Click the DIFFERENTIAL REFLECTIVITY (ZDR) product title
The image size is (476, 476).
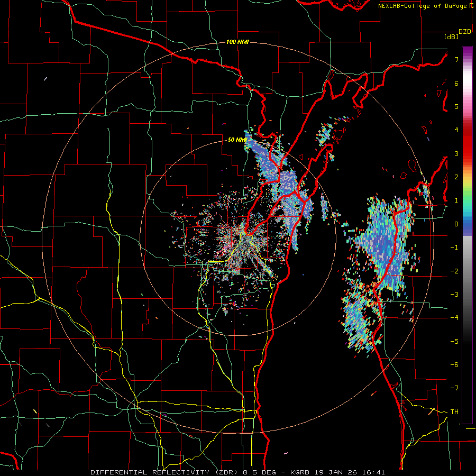tap(166, 472)
